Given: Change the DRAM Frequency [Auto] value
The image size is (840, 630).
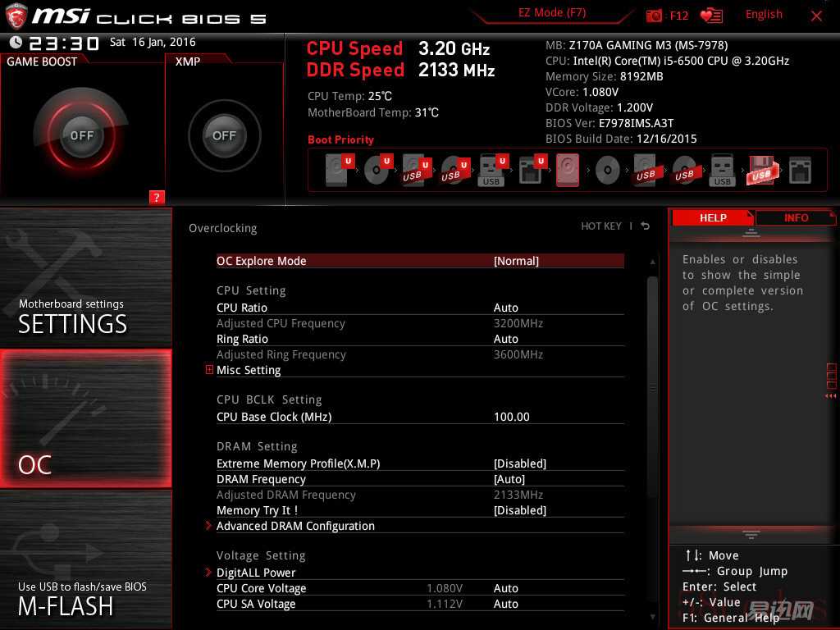Looking at the screenshot, I should (509, 479).
